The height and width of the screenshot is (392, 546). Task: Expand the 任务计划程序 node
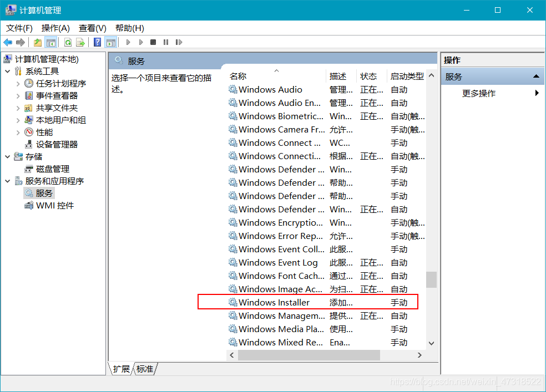click(18, 84)
